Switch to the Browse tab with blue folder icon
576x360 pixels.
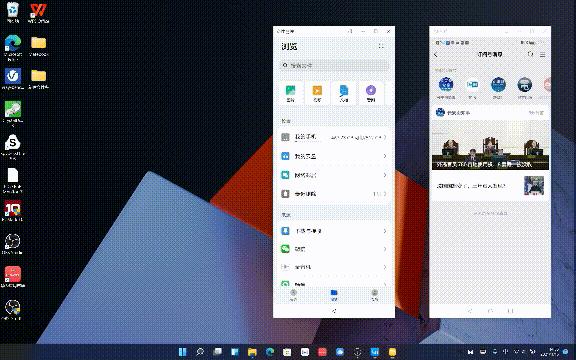pyautogui.click(x=334, y=295)
